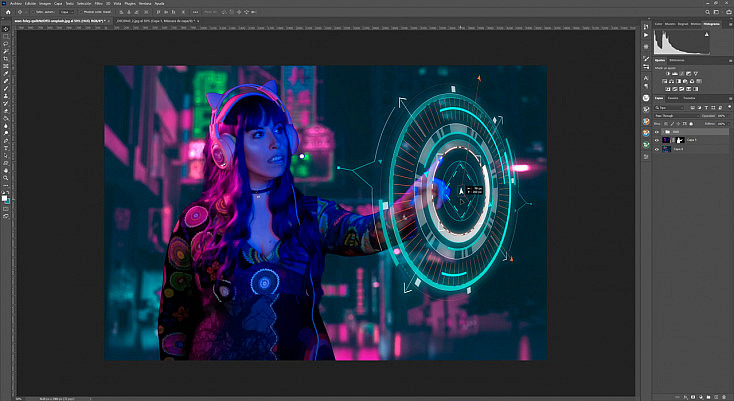
Task: Click the teal background color swatch
Action: [8, 202]
